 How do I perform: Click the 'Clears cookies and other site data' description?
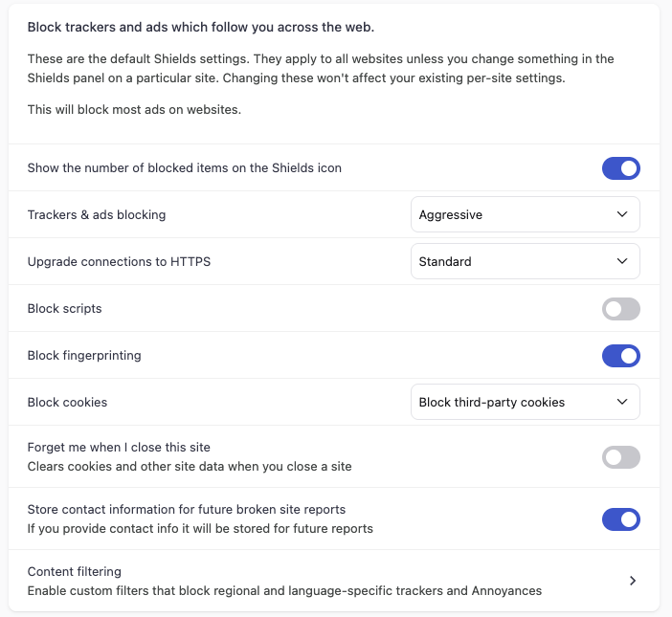point(190,467)
